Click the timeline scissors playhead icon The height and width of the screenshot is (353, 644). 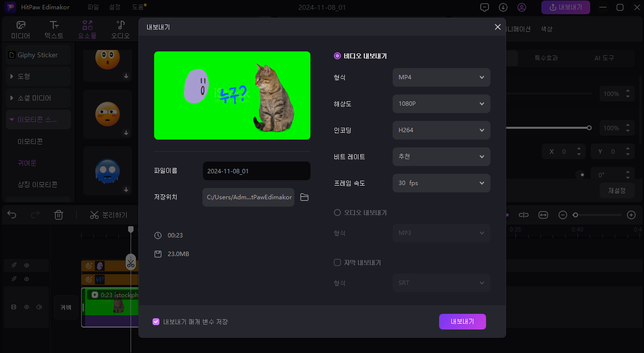131,262
